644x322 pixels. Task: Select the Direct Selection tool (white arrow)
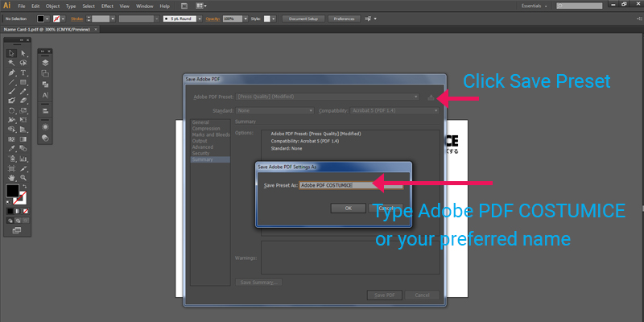pos(23,53)
